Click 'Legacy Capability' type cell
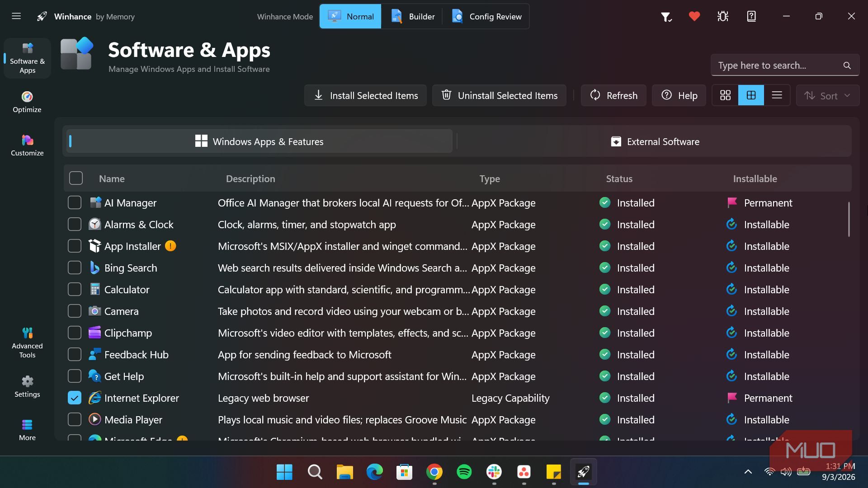Image resolution: width=868 pixels, height=488 pixels. point(510,398)
